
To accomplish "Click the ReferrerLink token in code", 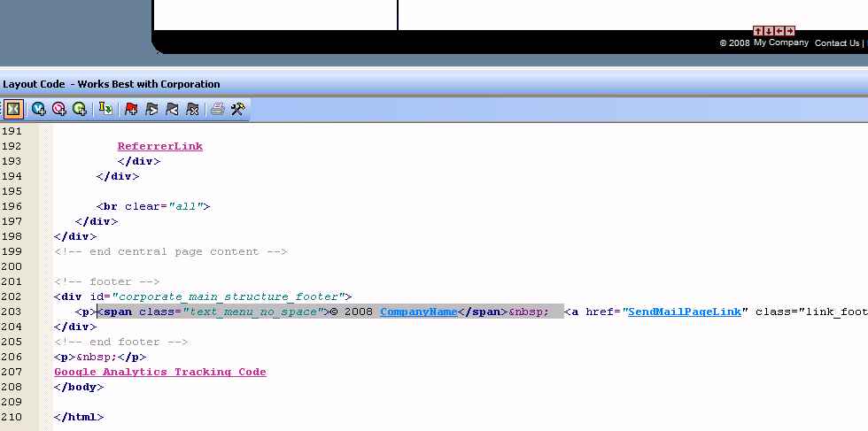I will click(x=159, y=146).
